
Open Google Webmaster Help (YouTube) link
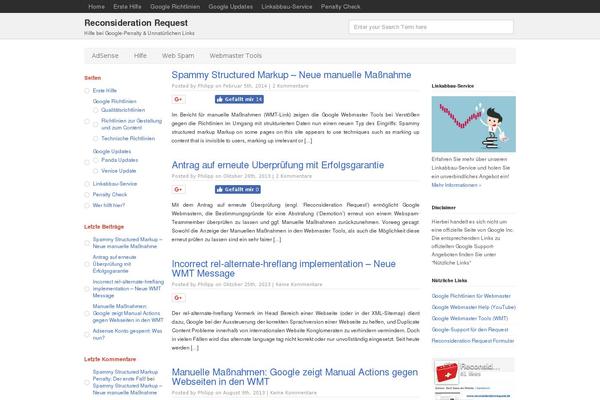click(x=474, y=307)
